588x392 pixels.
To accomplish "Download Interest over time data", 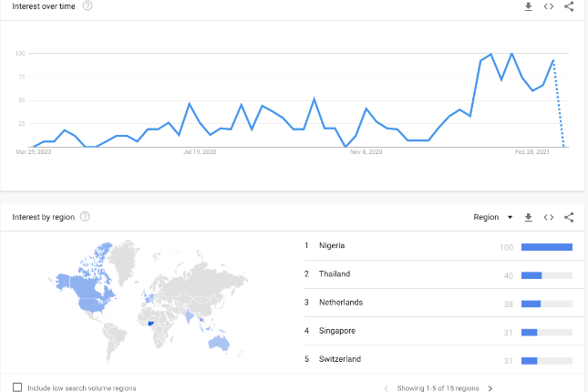I will click(x=528, y=6).
